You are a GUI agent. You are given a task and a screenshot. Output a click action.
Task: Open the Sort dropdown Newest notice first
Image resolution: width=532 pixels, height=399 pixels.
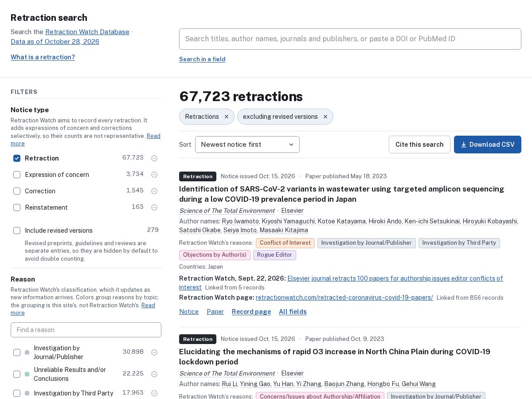[247, 145]
